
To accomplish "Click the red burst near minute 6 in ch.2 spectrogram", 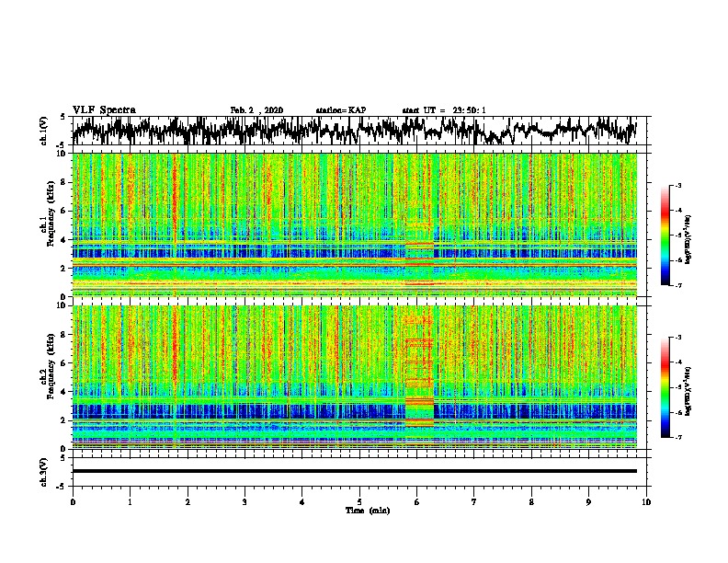I will pyautogui.click(x=419, y=372).
